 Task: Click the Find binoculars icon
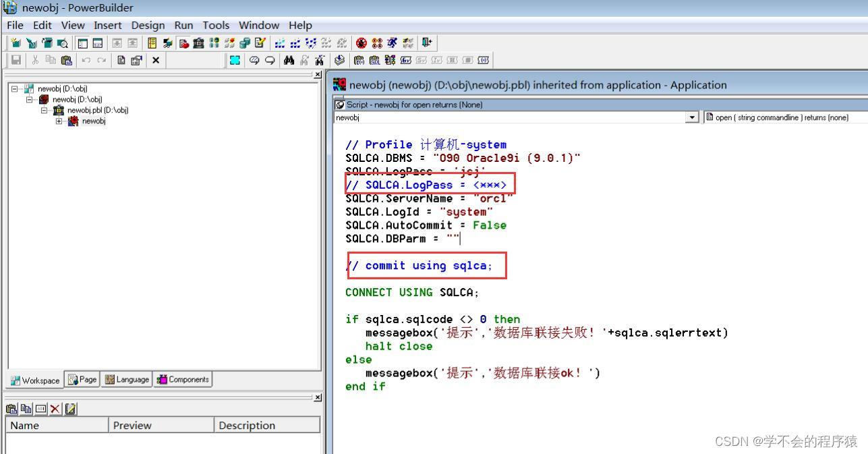coord(289,60)
